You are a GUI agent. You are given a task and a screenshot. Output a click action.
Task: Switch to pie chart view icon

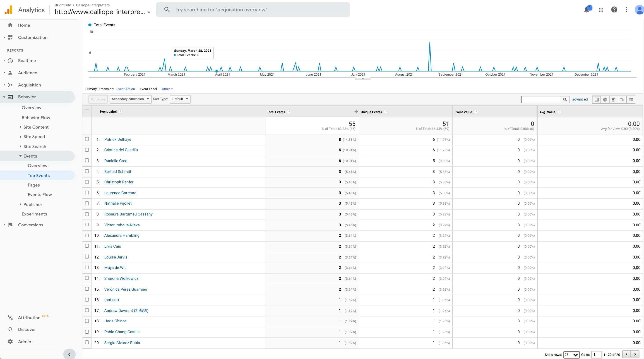tap(605, 99)
